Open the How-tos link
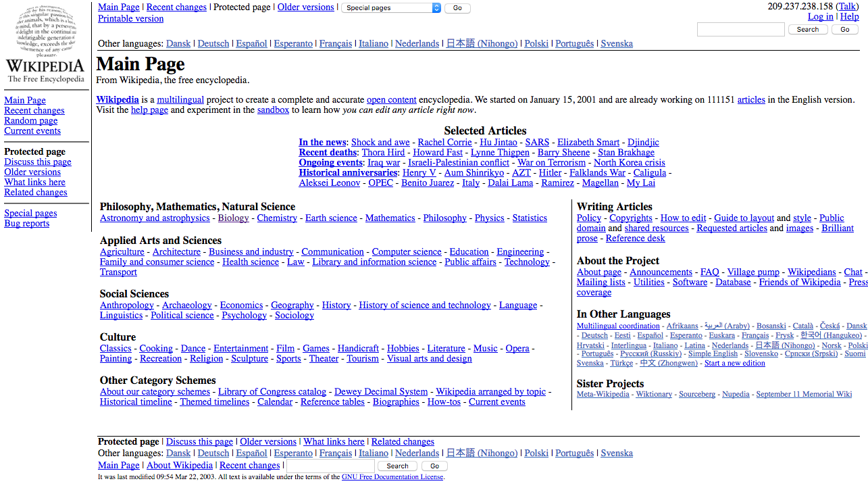 point(444,401)
